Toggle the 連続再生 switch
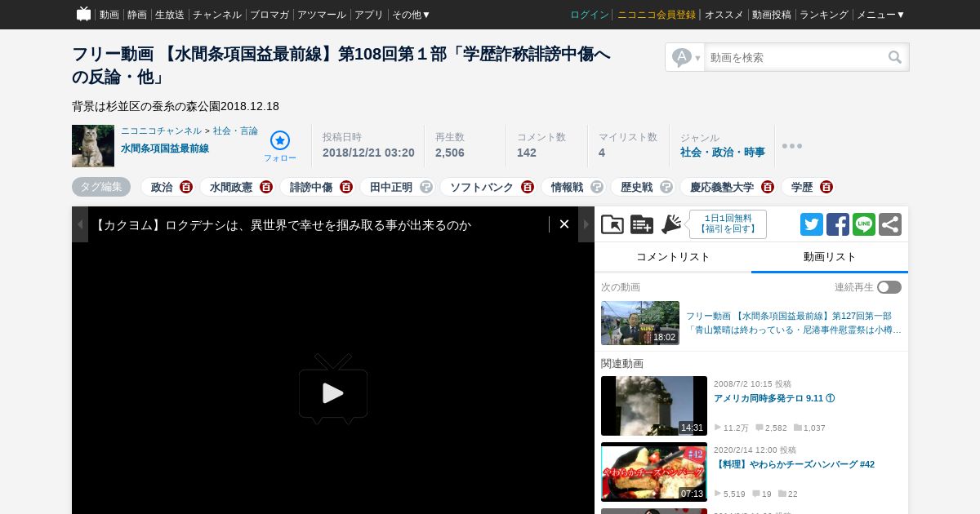Image resolution: width=980 pixels, height=514 pixels. (889, 287)
